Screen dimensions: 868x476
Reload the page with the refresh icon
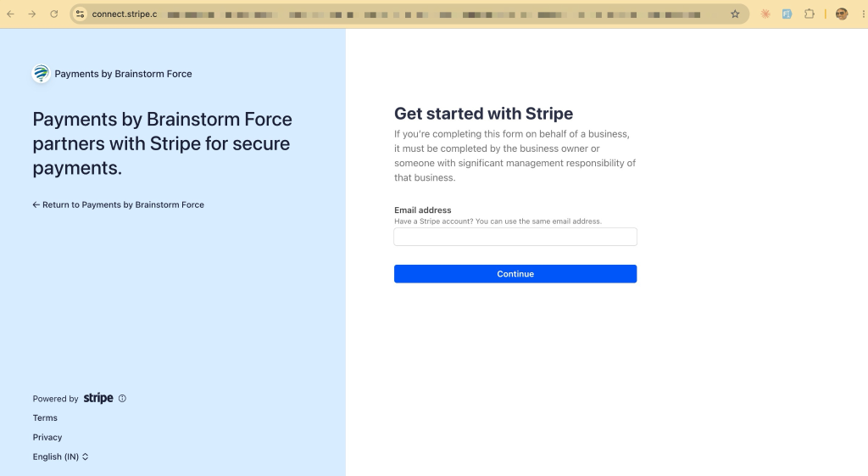tap(53, 14)
